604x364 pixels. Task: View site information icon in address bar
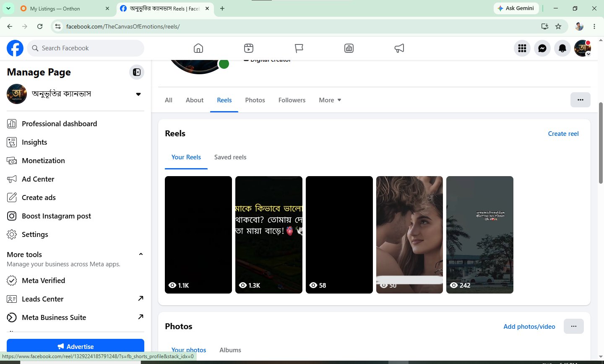pos(58,26)
